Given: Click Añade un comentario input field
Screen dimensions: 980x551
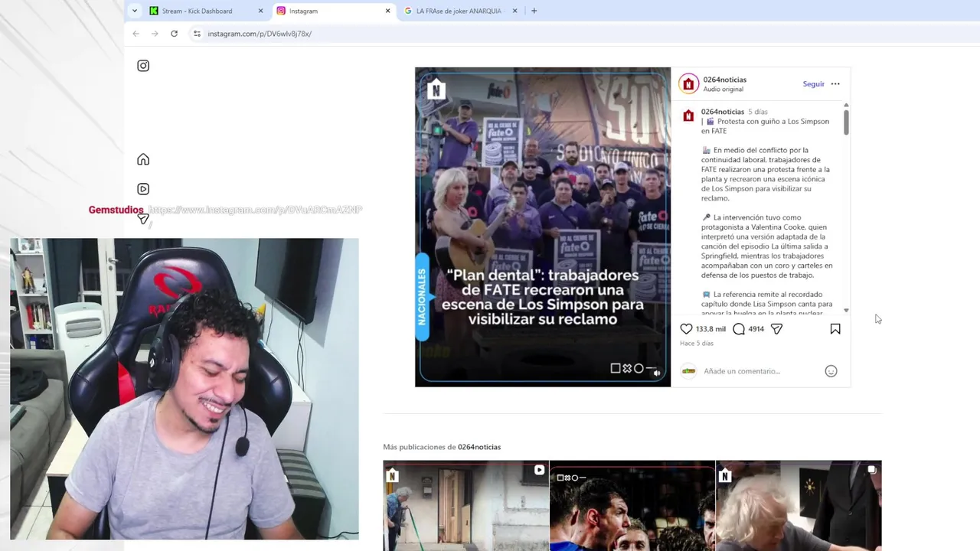Looking at the screenshot, I should pos(760,371).
